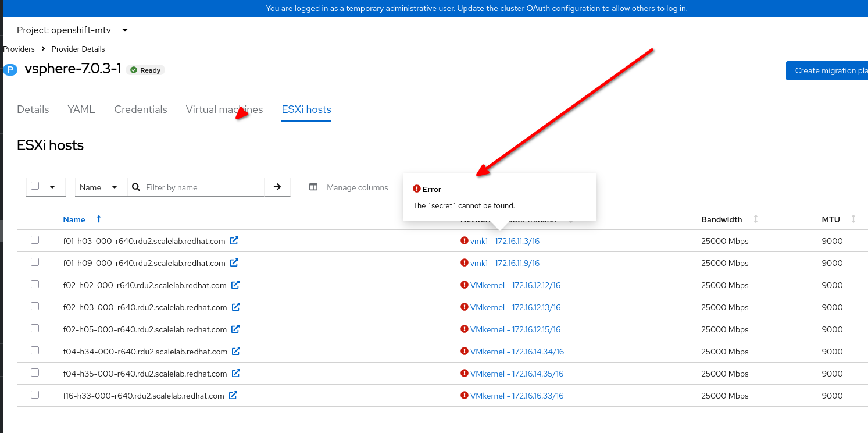
Task: Go to Providers breadcrumb
Action: point(19,49)
